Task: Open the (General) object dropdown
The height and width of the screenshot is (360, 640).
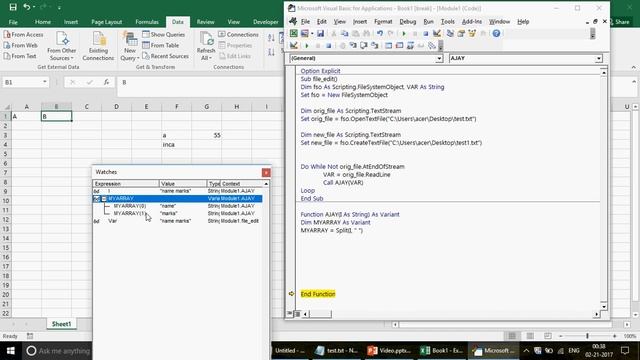Action: pyautogui.click(x=439, y=58)
